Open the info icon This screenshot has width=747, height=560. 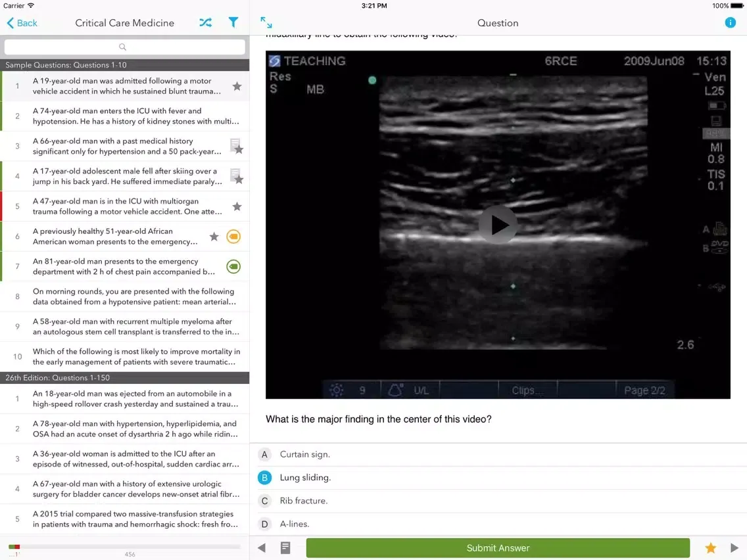[730, 22]
